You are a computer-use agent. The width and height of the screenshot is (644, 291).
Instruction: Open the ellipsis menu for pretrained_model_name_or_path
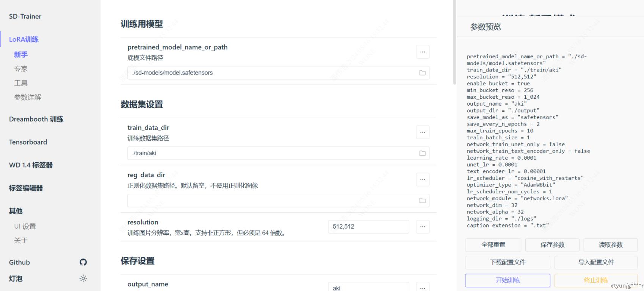(423, 52)
